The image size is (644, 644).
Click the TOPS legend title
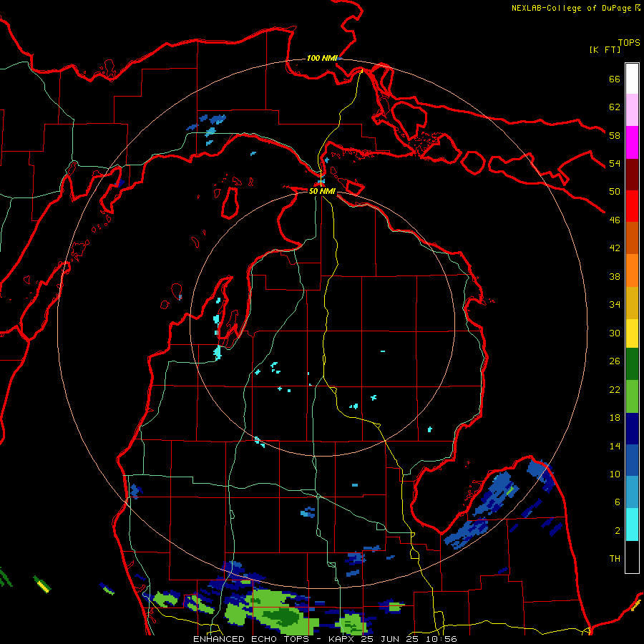click(629, 42)
